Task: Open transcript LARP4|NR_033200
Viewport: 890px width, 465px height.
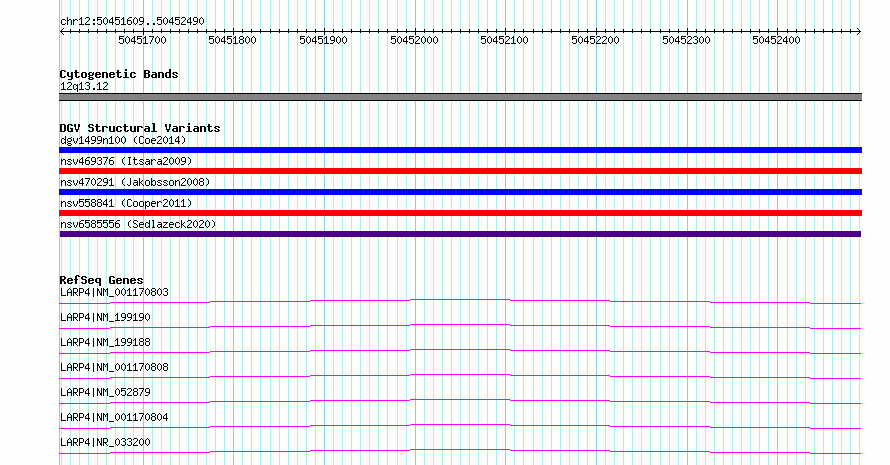Action: pos(105,442)
